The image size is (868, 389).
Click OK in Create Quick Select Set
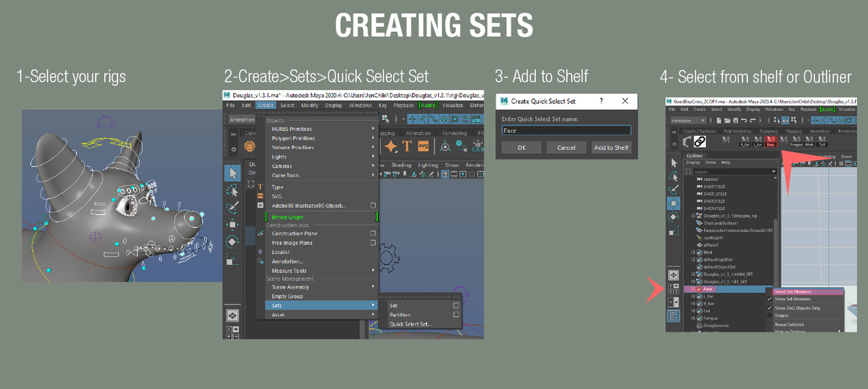coord(521,147)
